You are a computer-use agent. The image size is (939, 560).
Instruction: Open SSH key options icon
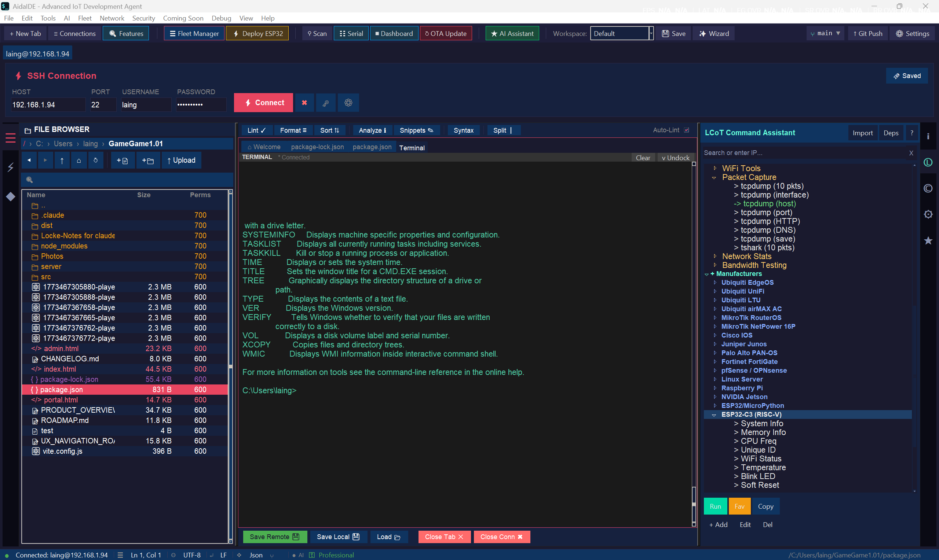[326, 103]
